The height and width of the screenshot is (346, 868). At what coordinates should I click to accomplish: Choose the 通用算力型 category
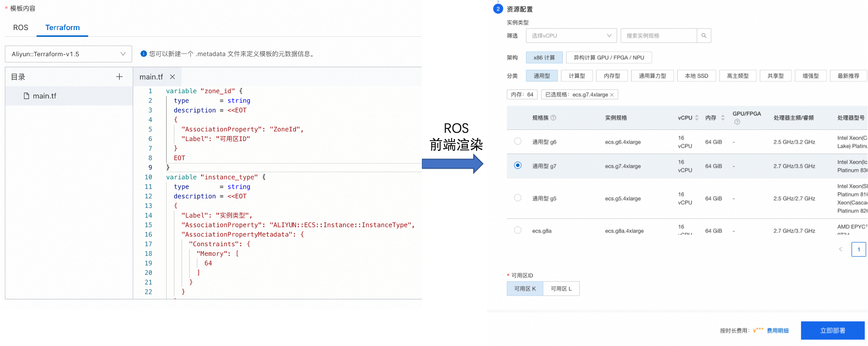(652, 76)
